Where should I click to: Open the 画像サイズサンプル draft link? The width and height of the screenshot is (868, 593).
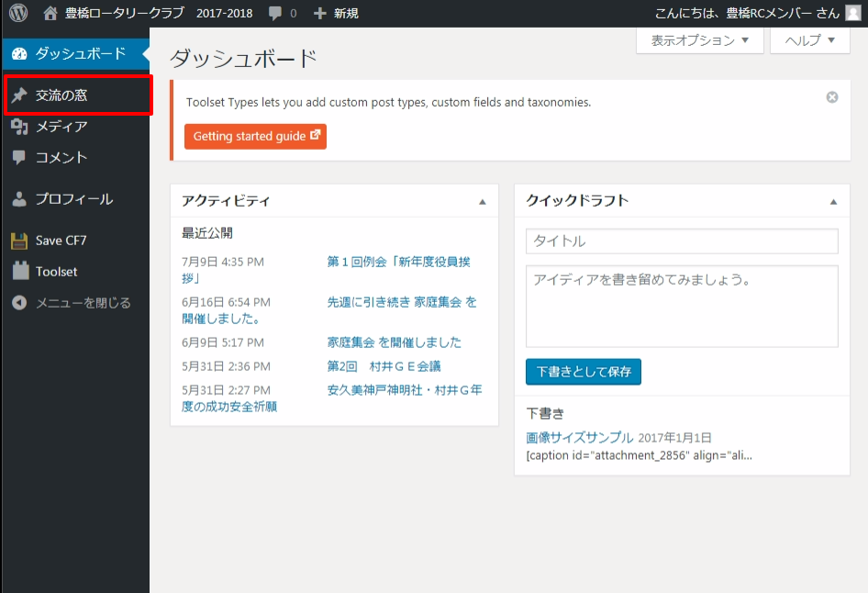(579, 438)
